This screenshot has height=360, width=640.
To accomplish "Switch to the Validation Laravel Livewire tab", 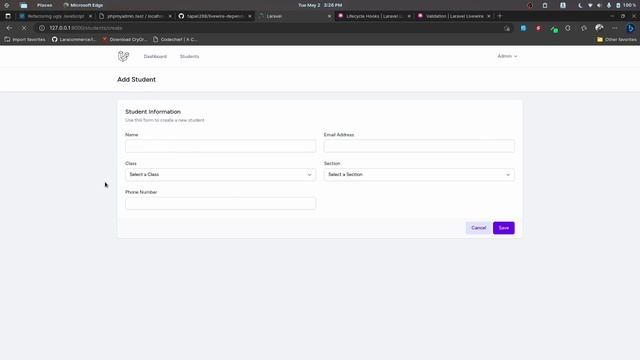I will tap(453, 16).
